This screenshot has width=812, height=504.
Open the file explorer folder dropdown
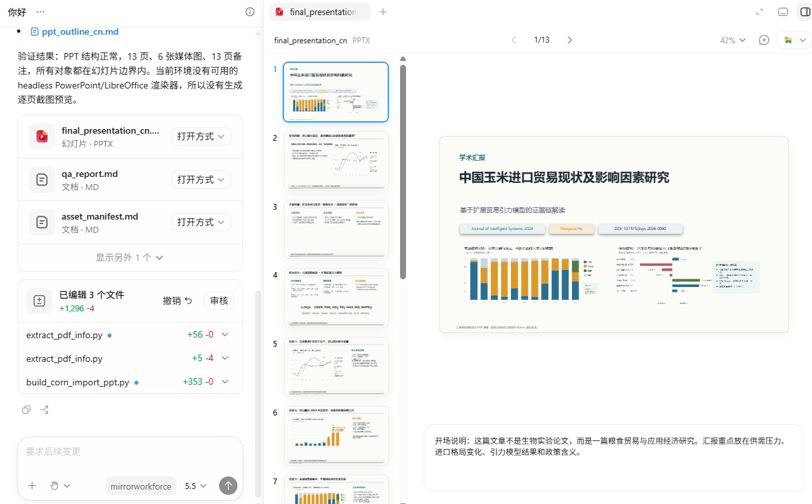point(794,40)
